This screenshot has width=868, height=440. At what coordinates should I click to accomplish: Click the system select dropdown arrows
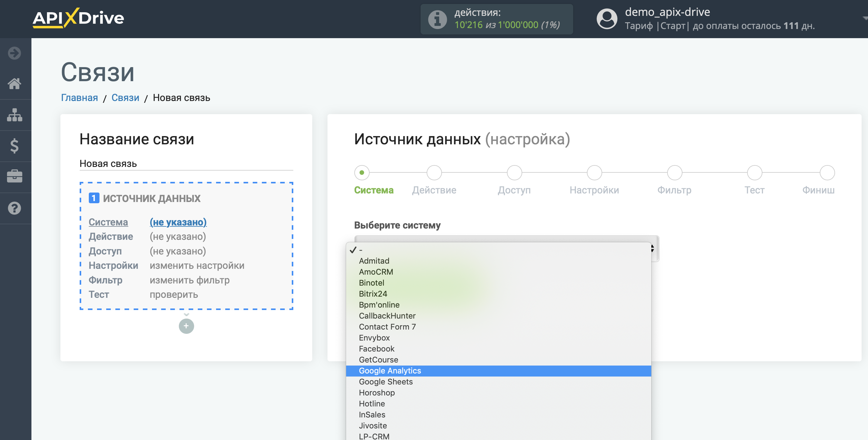click(653, 249)
